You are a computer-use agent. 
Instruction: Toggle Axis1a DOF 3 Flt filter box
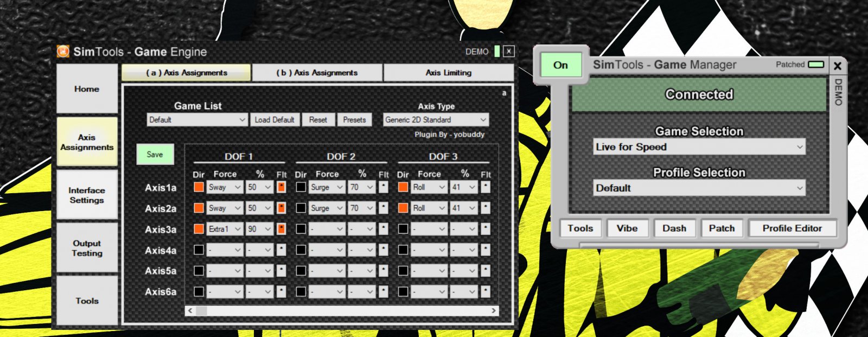click(485, 187)
